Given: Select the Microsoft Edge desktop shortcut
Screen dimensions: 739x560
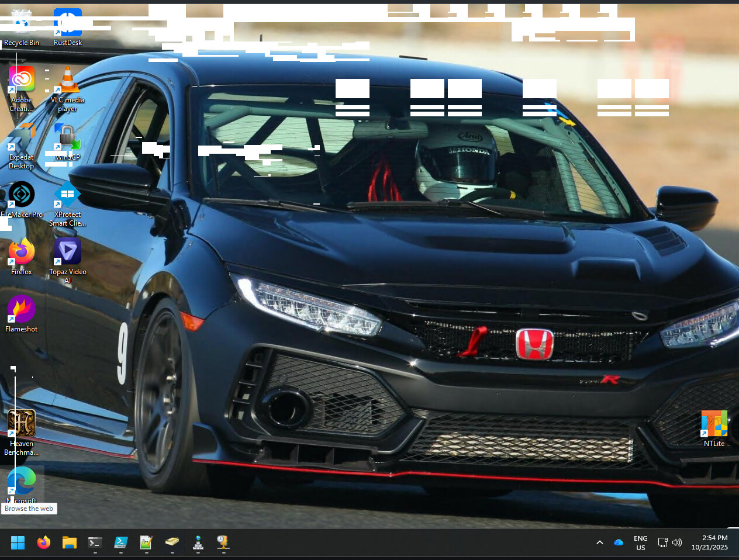Looking at the screenshot, I should tap(22, 482).
